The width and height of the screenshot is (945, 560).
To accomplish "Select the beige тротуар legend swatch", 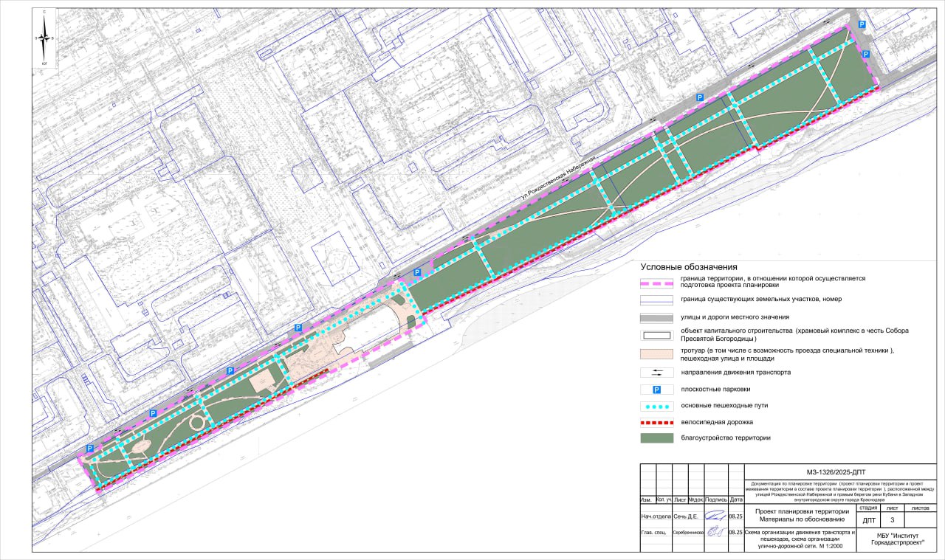I will pos(656,354).
